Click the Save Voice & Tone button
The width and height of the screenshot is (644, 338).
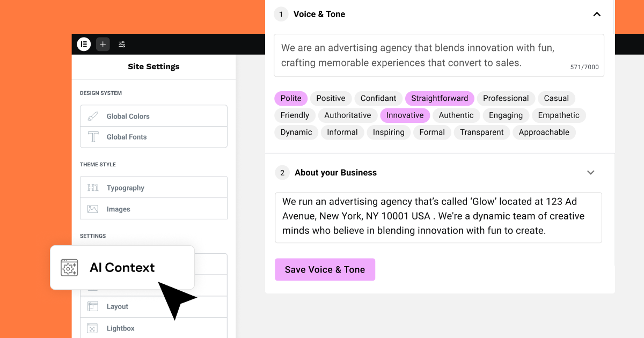(x=325, y=269)
